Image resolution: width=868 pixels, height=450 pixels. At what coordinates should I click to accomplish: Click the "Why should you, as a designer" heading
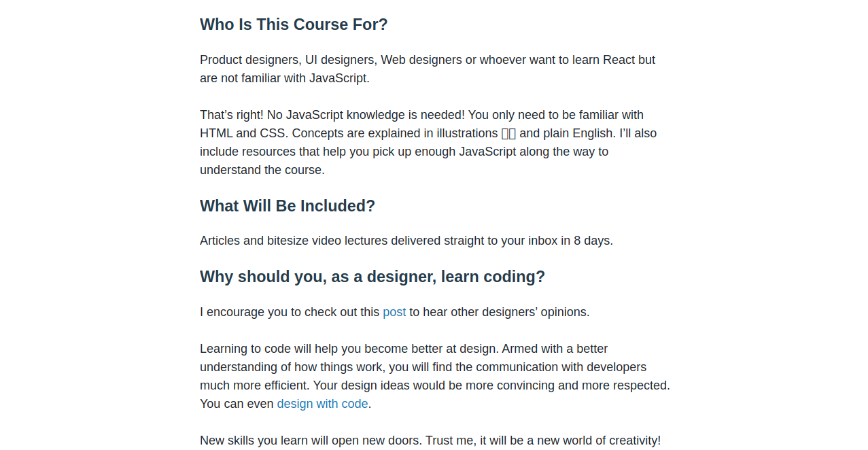tap(372, 277)
